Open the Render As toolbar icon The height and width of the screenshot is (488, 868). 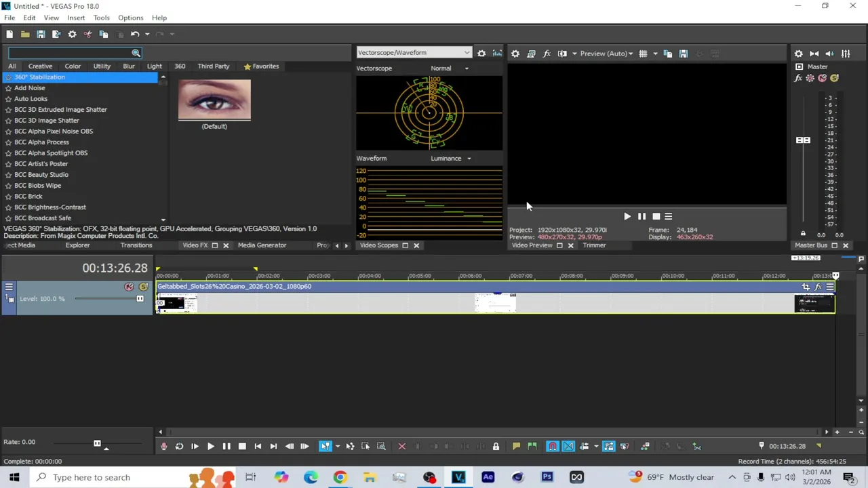(x=56, y=34)
